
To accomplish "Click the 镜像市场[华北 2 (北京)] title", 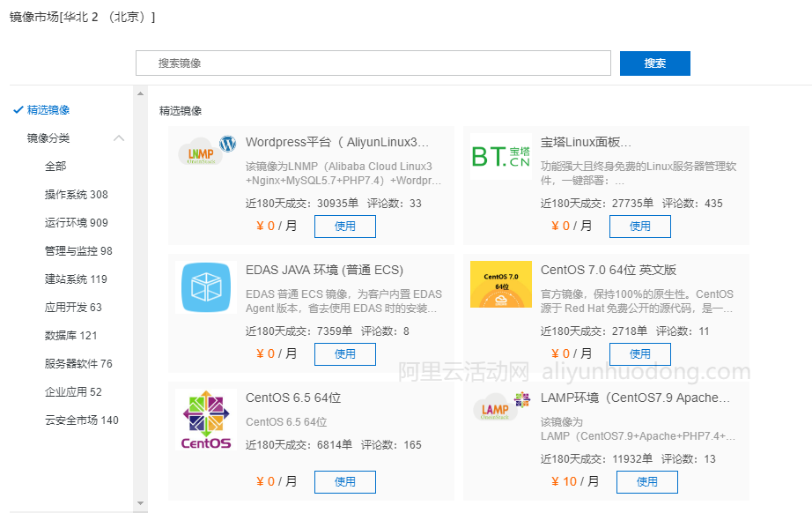I will click(x=82, y=17).
